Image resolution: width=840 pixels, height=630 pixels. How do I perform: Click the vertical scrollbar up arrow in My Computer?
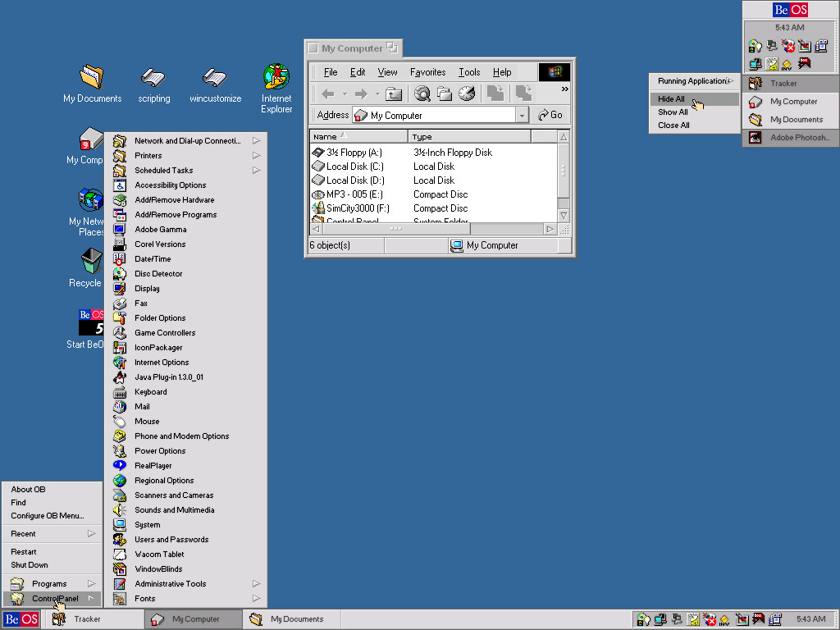point(564,137)
